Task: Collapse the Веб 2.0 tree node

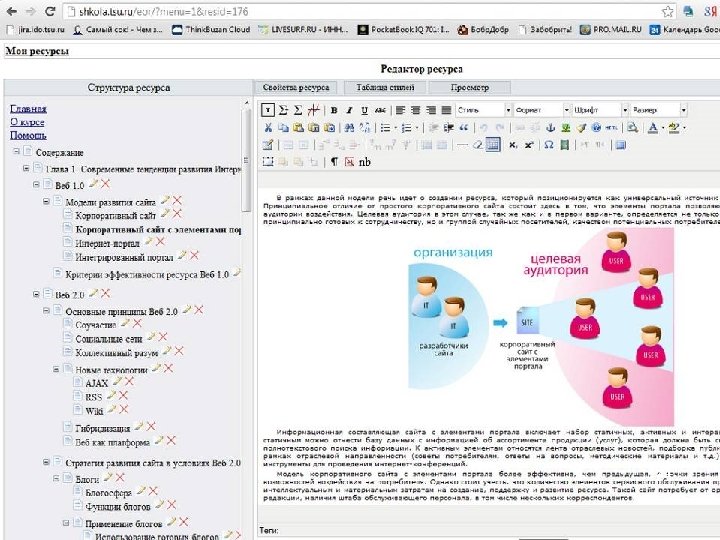Action: 36,294
